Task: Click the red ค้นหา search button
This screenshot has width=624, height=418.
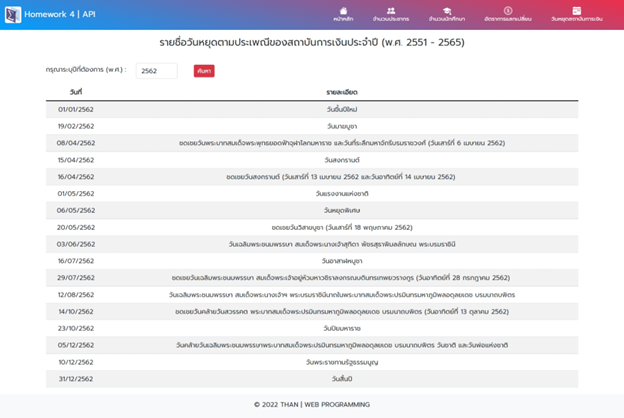Action: click(x=204, y=71)
